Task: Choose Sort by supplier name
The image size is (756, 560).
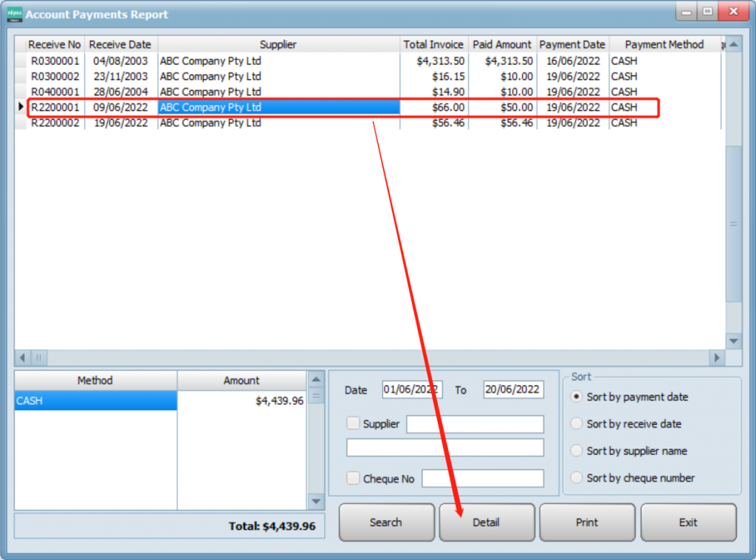Action: [x=577, y=451]
